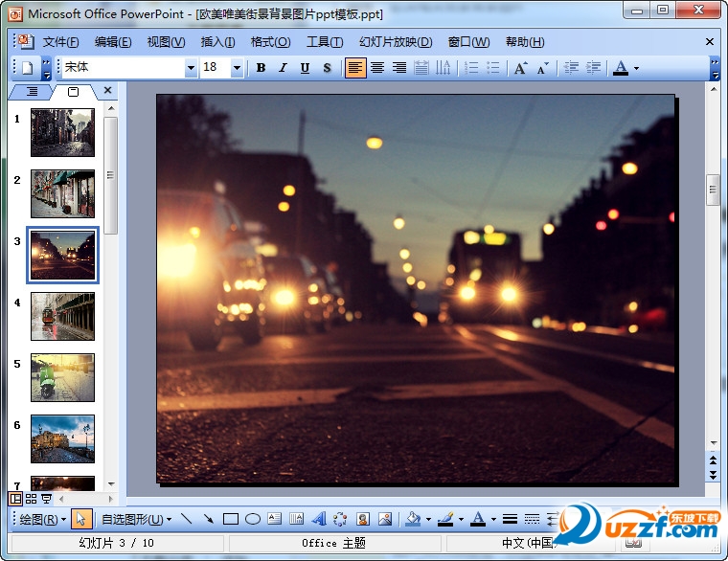Open font color A dropdown in top toolbar

click(636, 68)
